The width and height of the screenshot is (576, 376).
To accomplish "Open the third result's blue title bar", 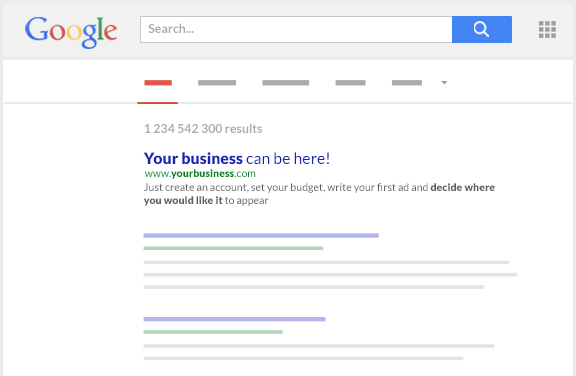I will coord(234,319).
